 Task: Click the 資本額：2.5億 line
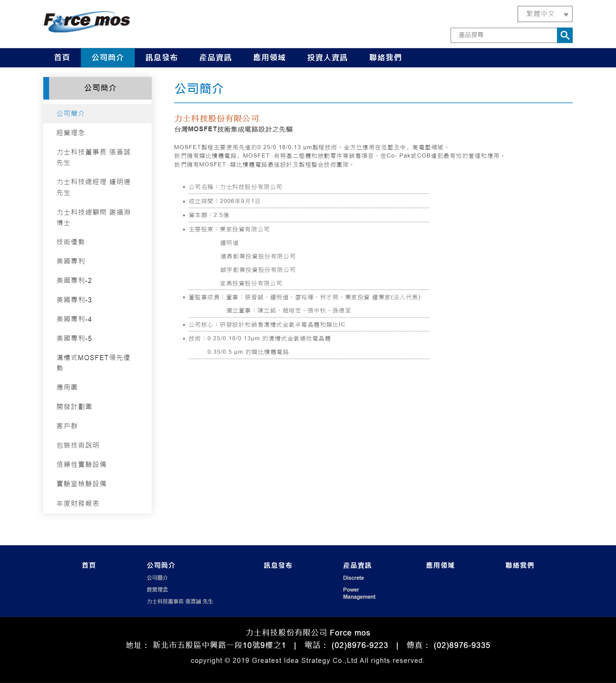pyautogui.click(x=209, y=215)
